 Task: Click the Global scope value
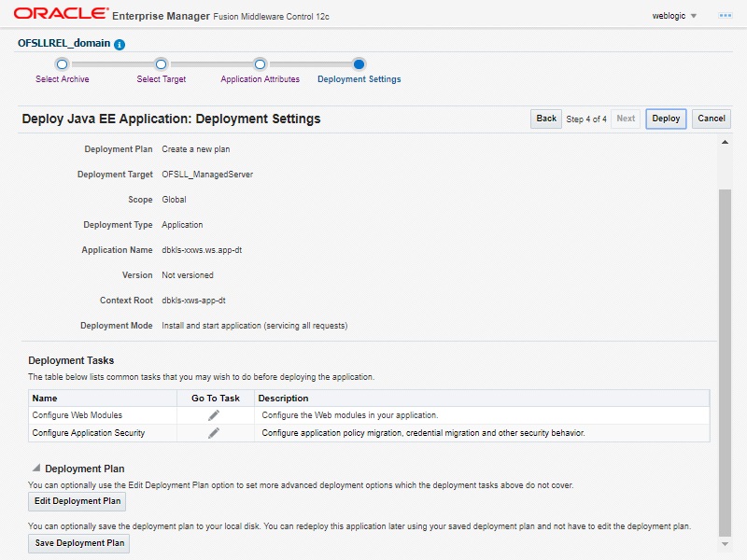tap(174, 200)
